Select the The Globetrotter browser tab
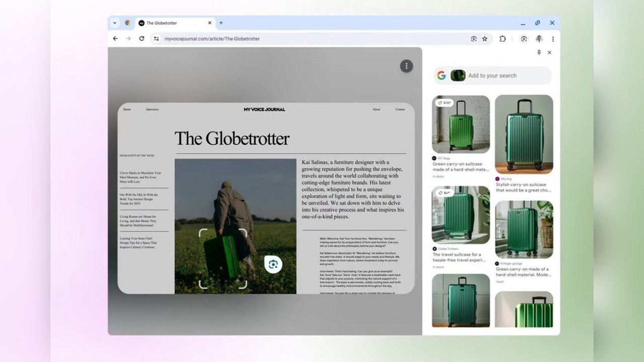 [x=171, y=23]
